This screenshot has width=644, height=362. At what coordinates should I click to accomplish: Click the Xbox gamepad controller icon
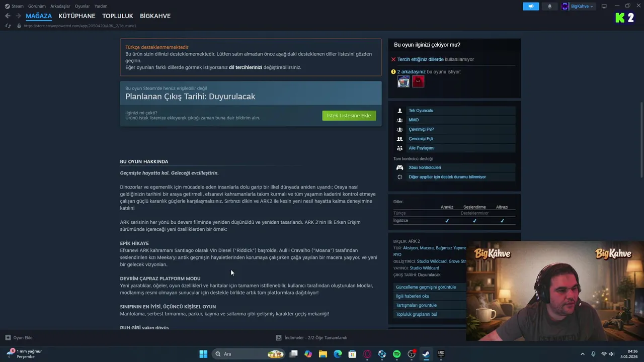coord(400,167)
